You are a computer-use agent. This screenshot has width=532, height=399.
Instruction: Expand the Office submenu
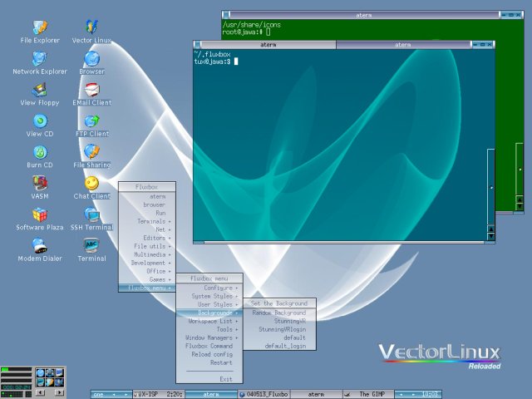(x=147, y=271)
